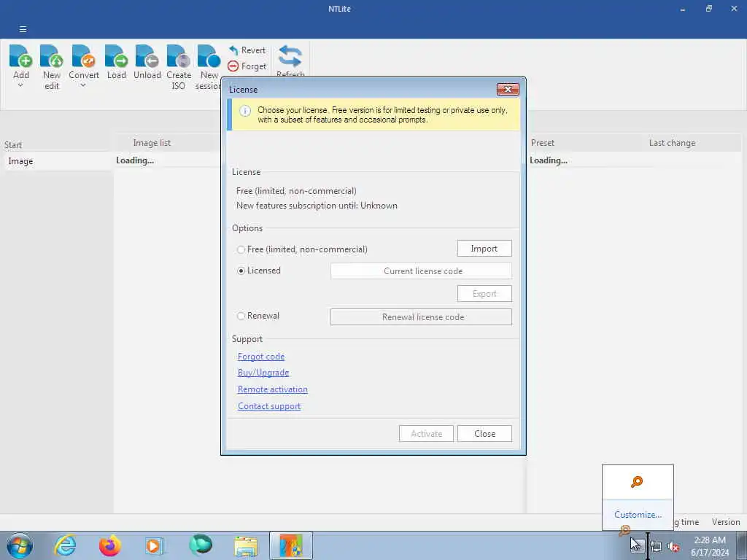Click the key icon in tray overflow popup

click(x=636, y=482)
